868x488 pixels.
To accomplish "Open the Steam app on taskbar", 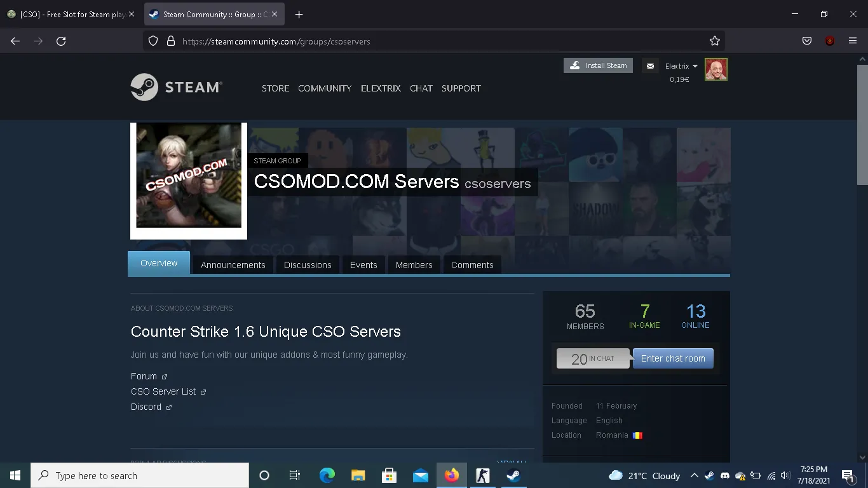I will click(513, 475).
